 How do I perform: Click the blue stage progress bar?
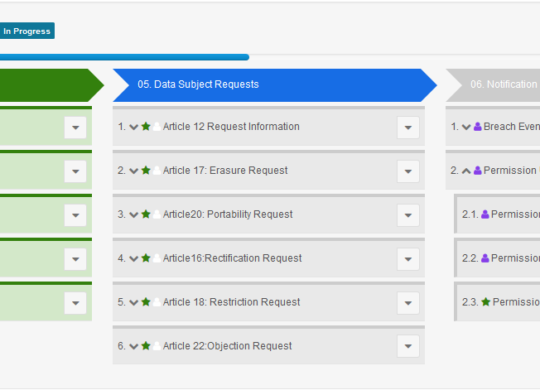(124, 57)
